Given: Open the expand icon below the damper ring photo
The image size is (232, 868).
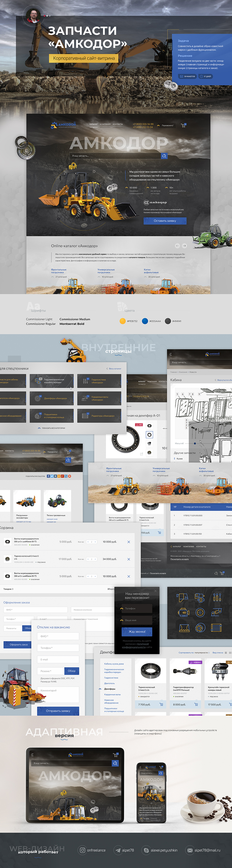Looking at the screenshot, I should point(141,454).
